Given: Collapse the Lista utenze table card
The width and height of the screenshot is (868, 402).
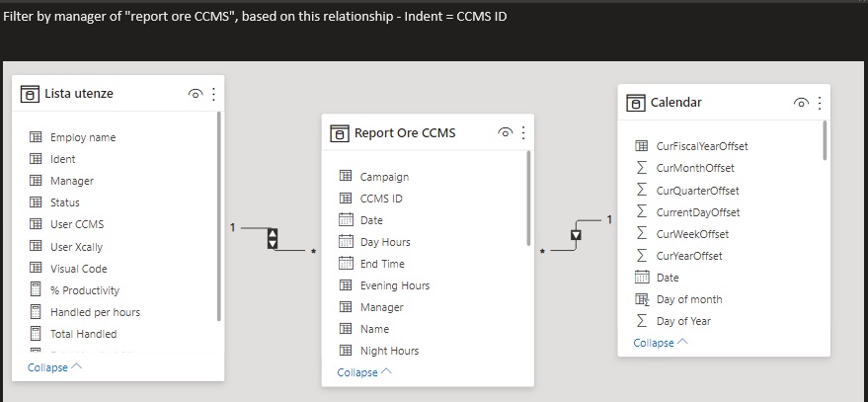Looking at the screenshot, I should pyautogui.click(x=54, y=367).
